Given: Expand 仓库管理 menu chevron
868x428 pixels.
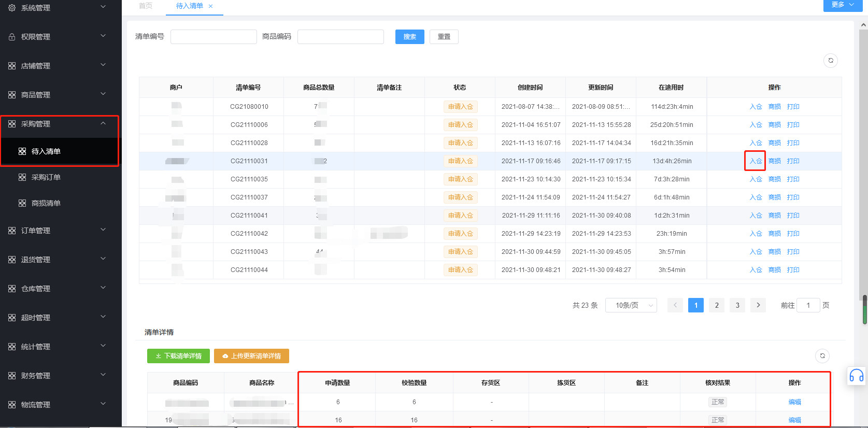Looking at the screenshot, I should tap(103, 288).
